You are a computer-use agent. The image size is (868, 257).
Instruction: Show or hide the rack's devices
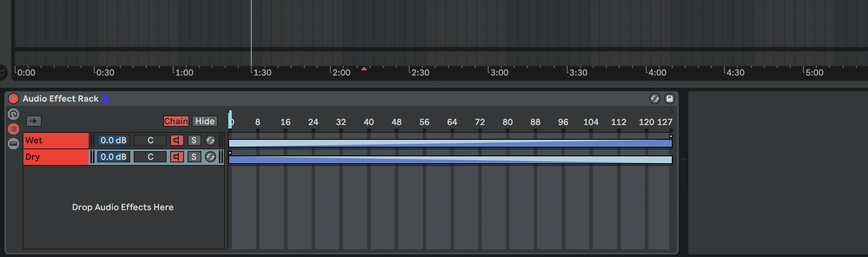[13, 144]
